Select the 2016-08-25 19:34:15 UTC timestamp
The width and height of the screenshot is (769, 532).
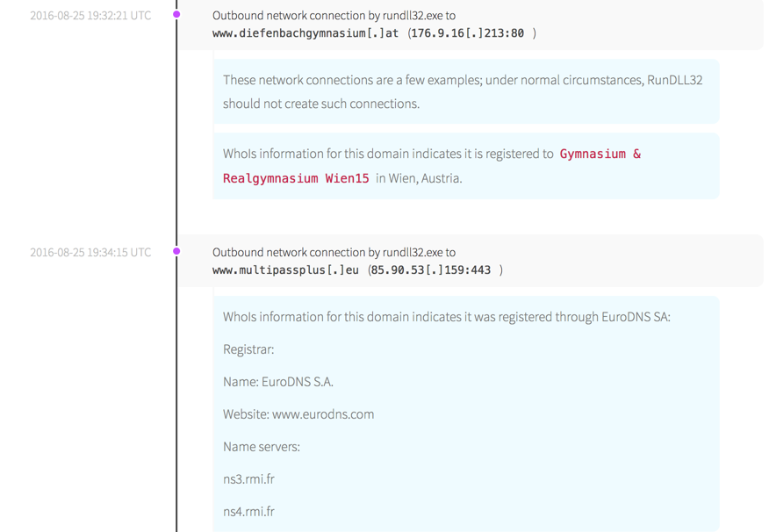[90, 252]
